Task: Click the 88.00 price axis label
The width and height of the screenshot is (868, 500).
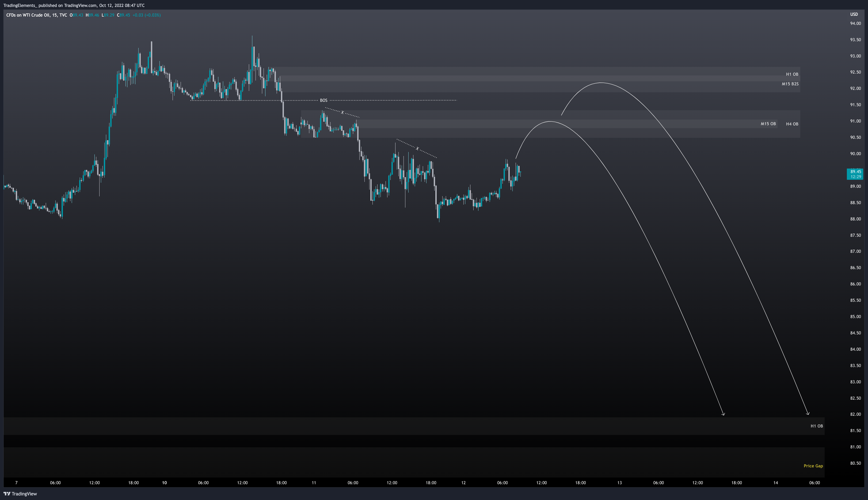Action: [855, 219]
